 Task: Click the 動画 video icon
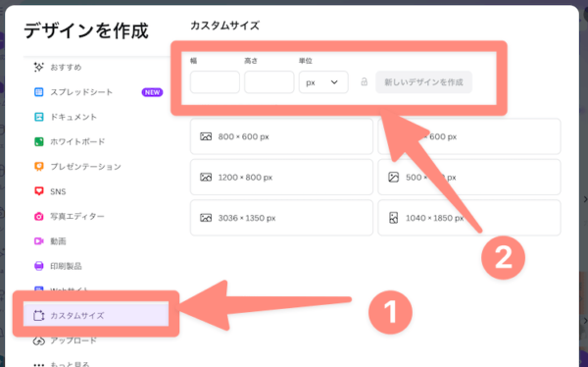(x=38, y=241)
